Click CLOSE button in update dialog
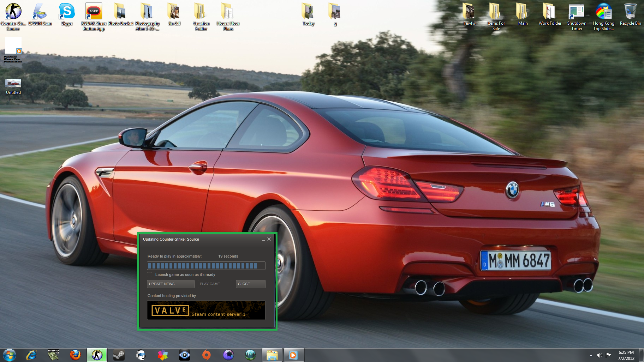 251,284
